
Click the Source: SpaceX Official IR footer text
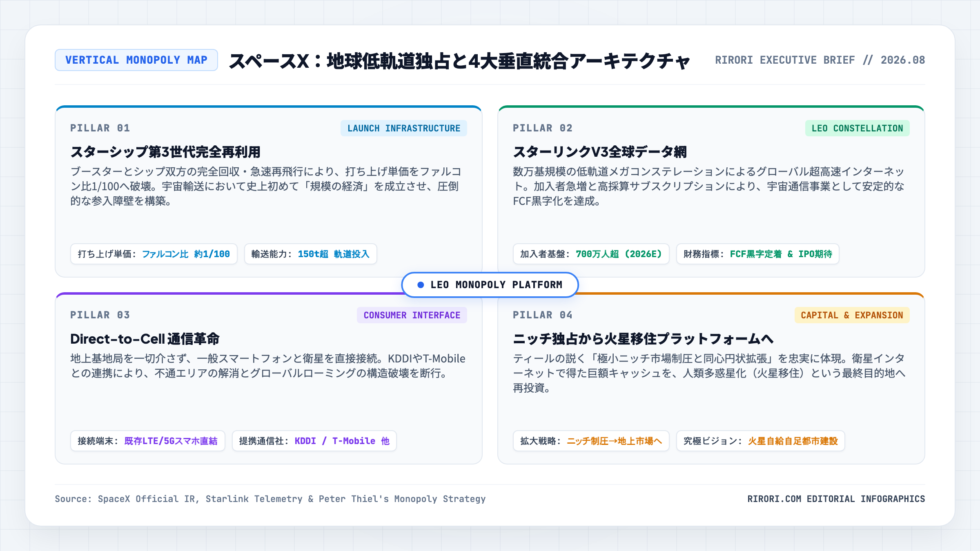270,499
